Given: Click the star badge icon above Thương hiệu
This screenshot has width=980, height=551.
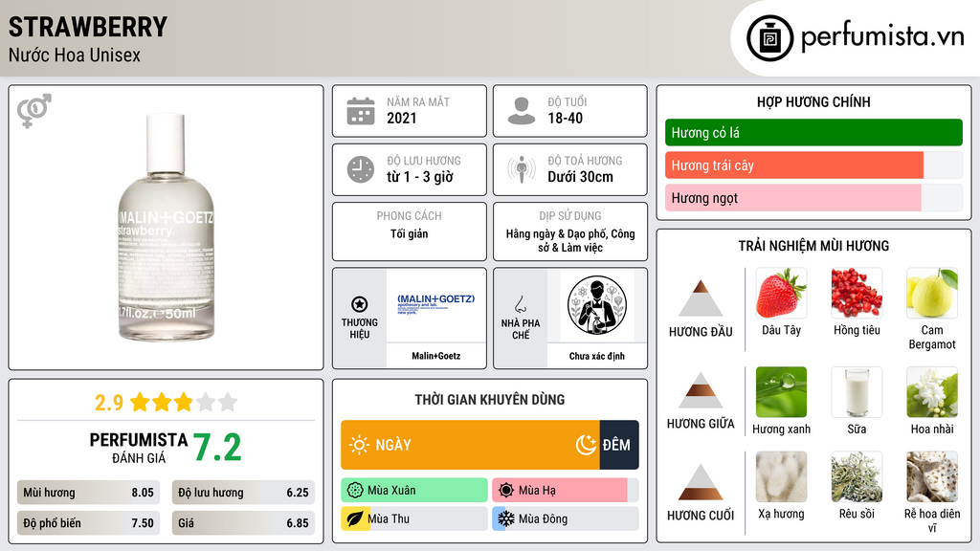Looking at the screenshot, I should coord(360,304).
